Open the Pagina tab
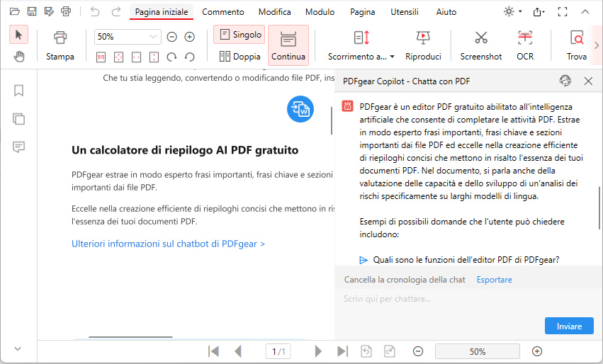The width and height of the screenshot is (603, 364). tap(362, 12)
